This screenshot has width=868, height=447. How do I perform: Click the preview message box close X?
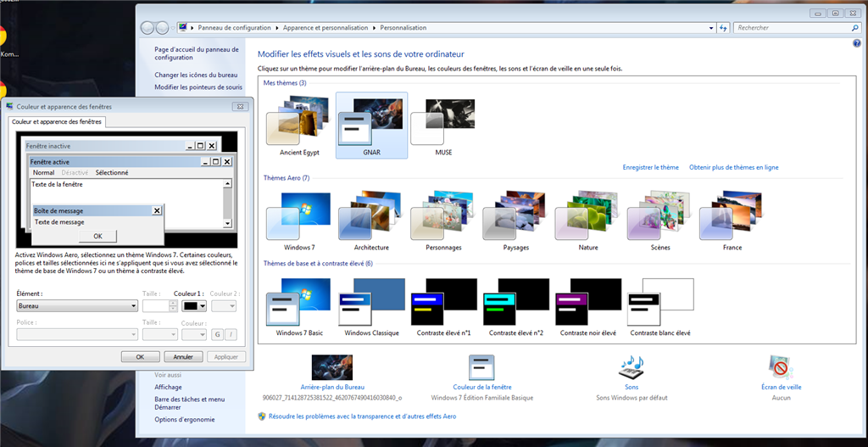(x=157, y=210)
